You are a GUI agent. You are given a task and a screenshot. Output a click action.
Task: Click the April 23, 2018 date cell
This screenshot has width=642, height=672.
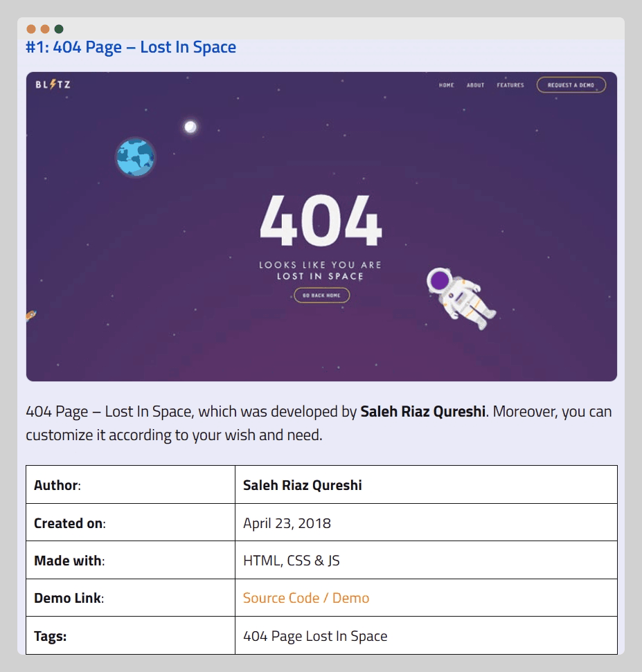(x=287, y=523)
